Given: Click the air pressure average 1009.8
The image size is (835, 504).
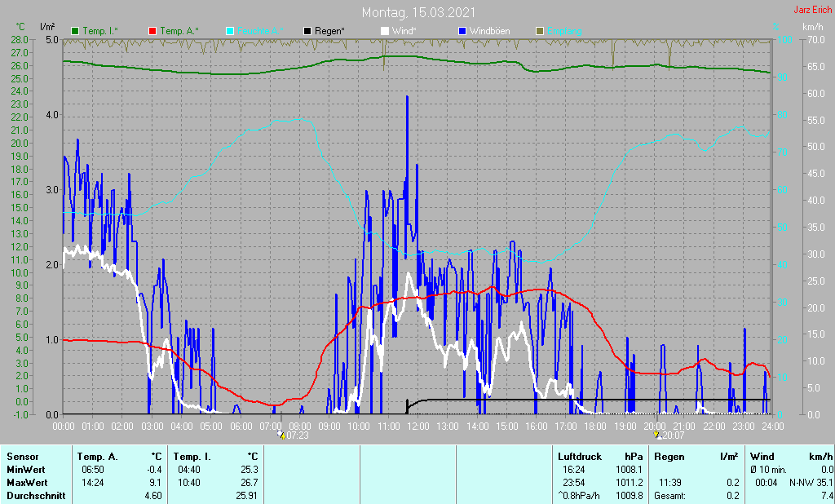Looking at the screenshot, I should pos(631,496).
